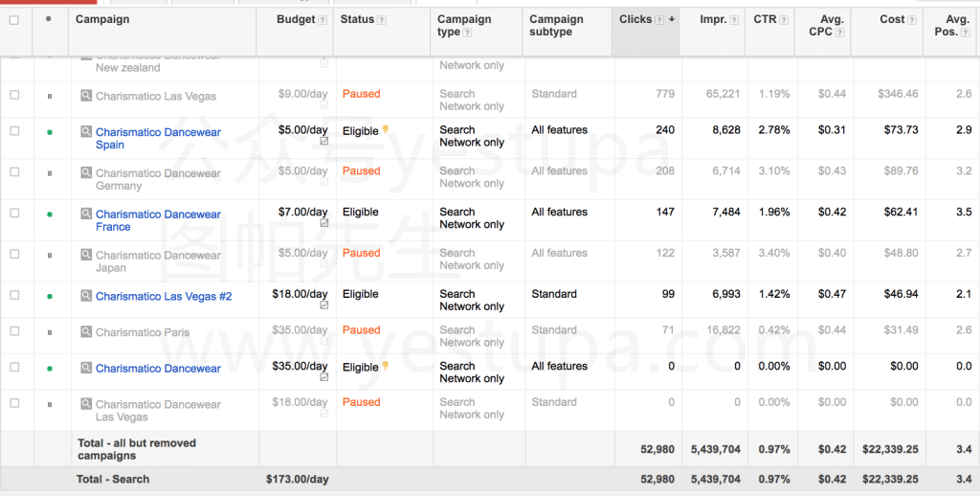Toggle the select-all checkbox in table header
Viewport: 980px width, 496px height.
click(x=14, y=20)
